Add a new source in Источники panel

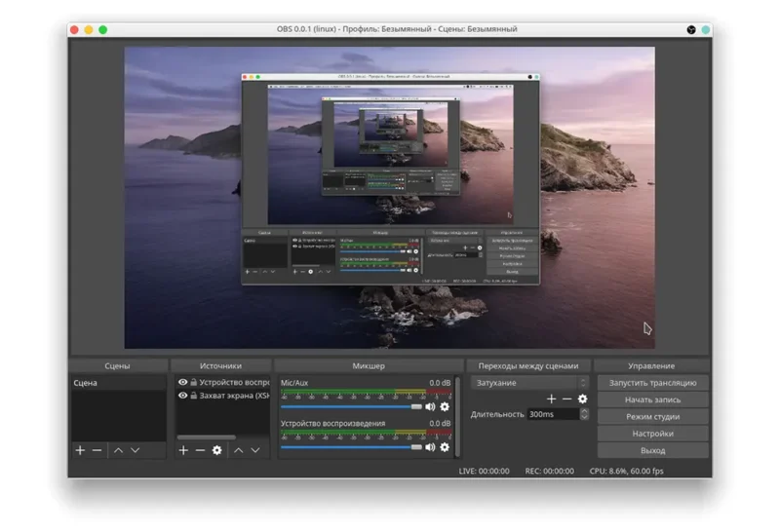click(x=183, y=450)
